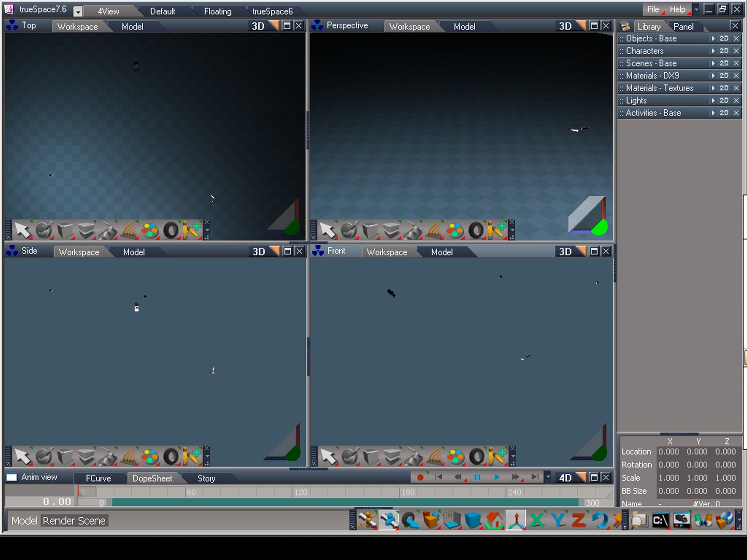Open the C:\ command prompt icon
The image size is (747, 560).
point(660,520)
